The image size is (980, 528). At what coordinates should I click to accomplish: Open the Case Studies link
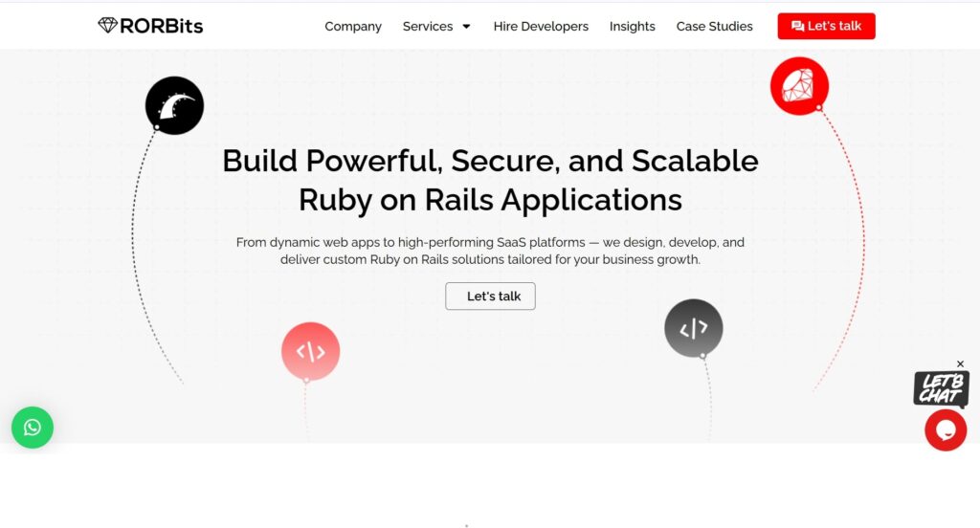point(714,27)
